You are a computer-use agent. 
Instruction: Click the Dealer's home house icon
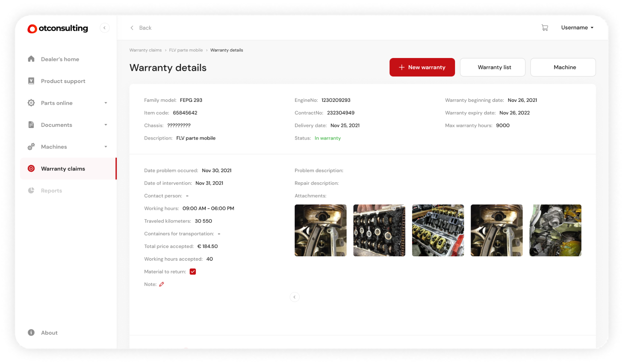31,59
